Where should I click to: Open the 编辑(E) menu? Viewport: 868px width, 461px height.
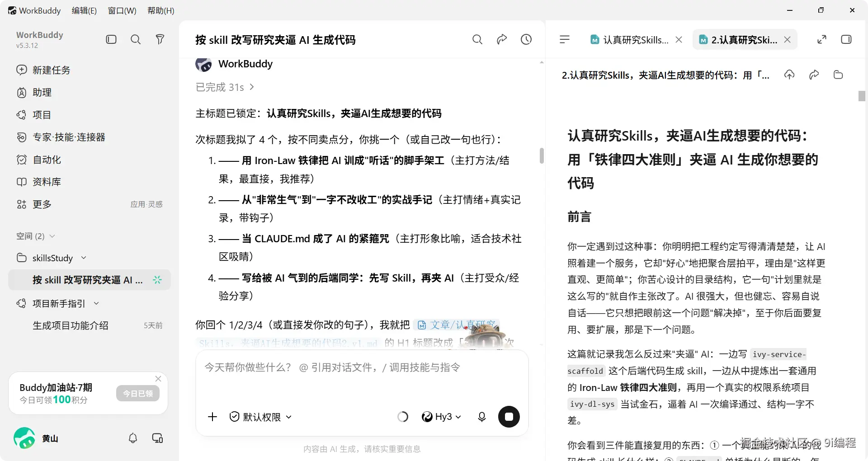[84, 10]
